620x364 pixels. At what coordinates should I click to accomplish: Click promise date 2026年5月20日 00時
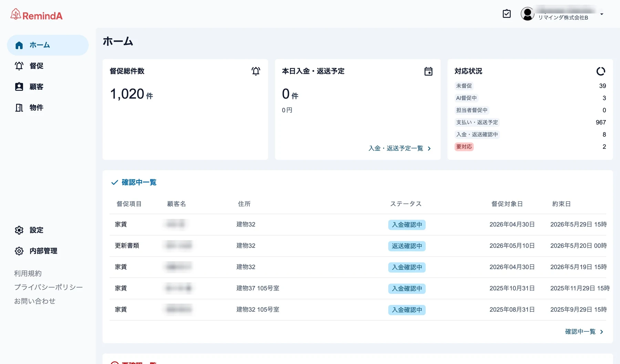[x=578, y=246]
